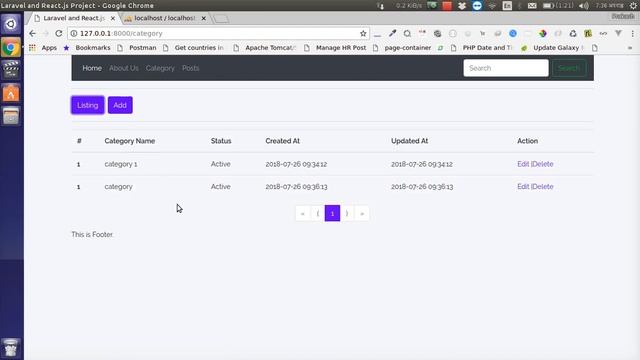Go to Home in the navbar

pyautogui.click(x=92, y=68)
